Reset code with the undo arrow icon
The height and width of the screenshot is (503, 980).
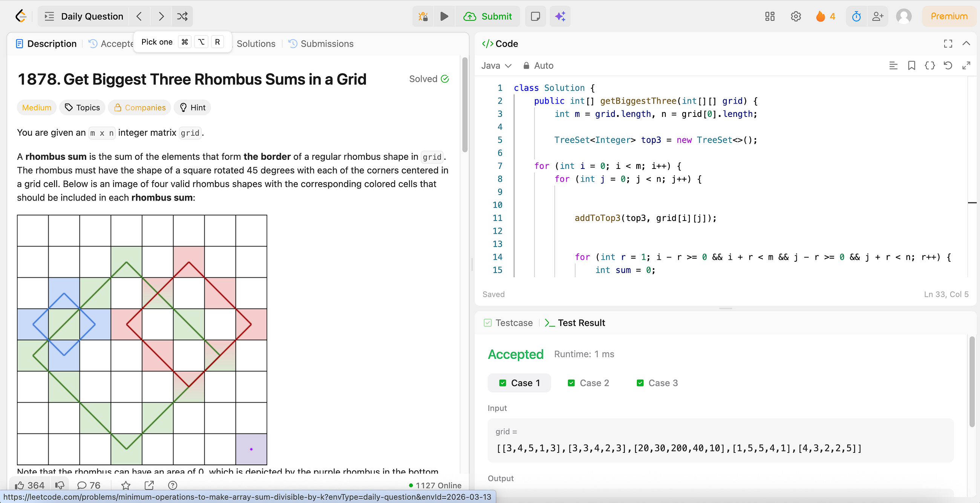tap(948, 66)
